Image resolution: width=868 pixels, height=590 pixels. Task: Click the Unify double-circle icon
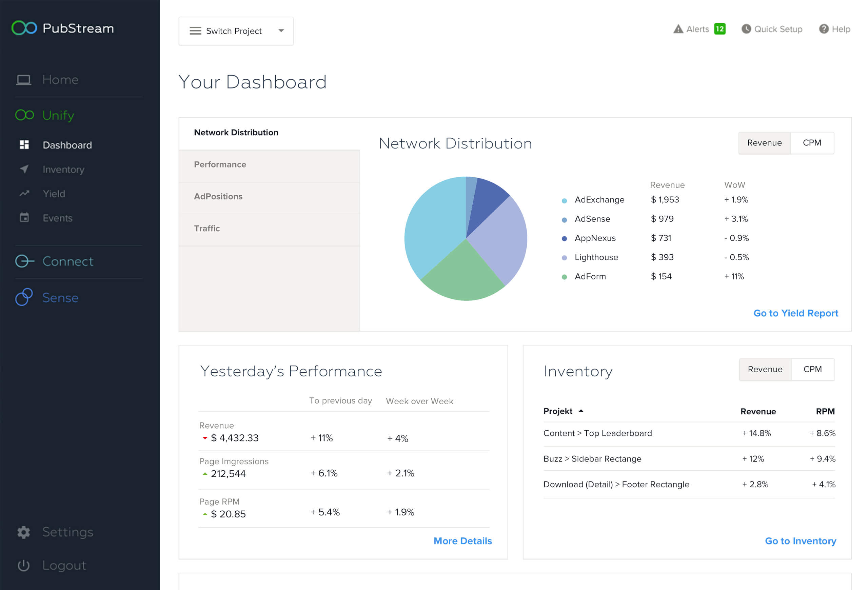coord(25,115)
